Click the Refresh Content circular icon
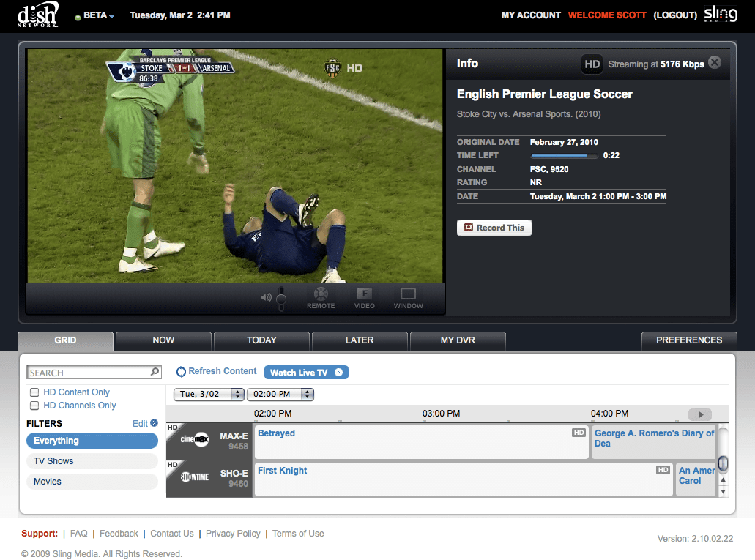This screenshot has height=560, width=755. pyautogui.click(x=181, y=372)
